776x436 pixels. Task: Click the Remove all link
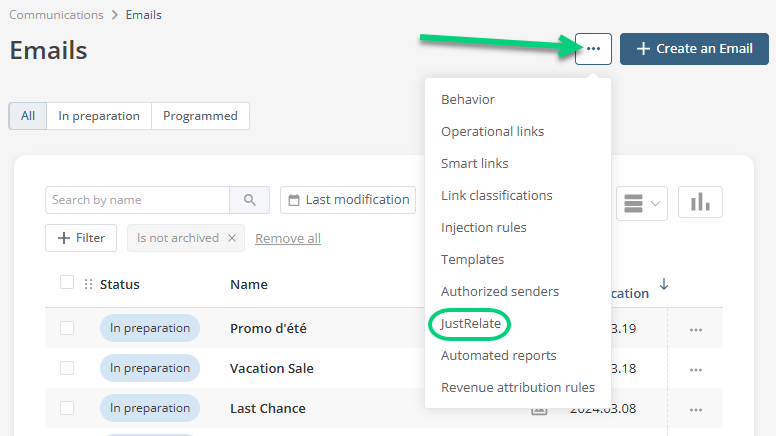coord(288,239)
